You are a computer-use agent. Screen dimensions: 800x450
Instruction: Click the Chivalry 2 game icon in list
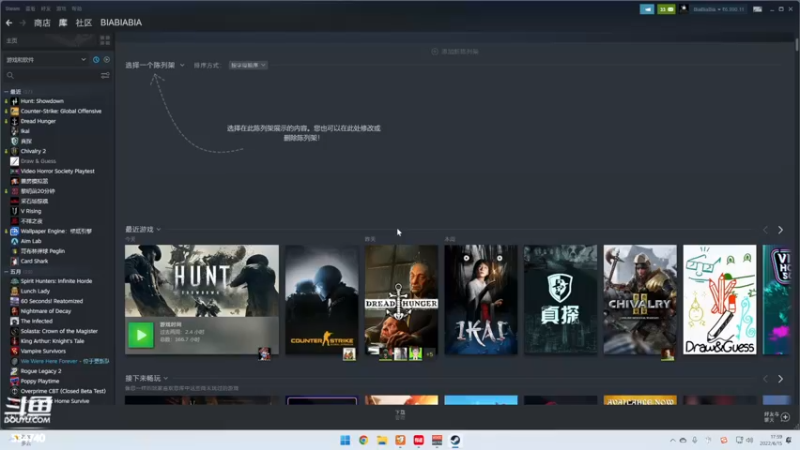pyautogui.click(x=14, y=151)
